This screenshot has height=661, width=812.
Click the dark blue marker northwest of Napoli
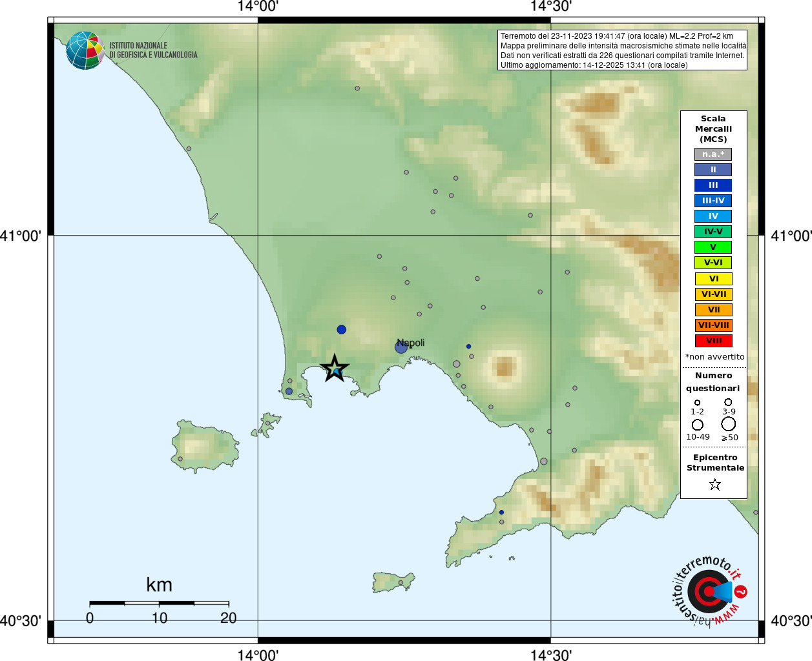coord(341,330)
